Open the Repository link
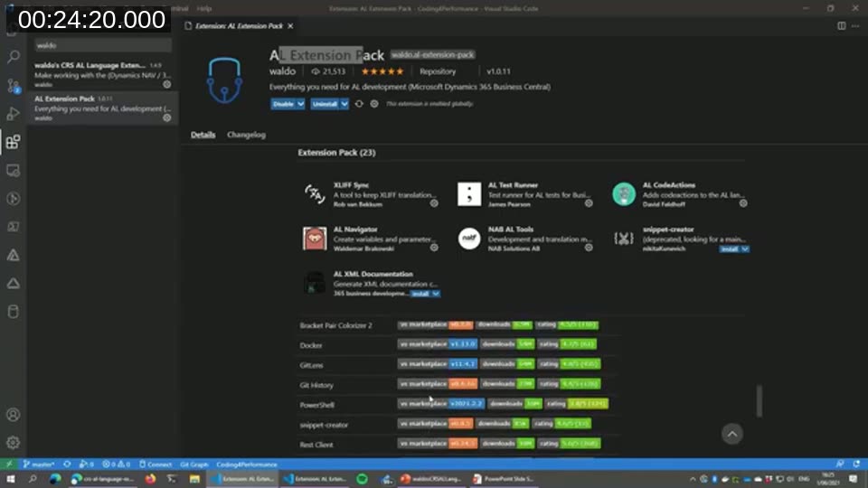868x488 pixels. 438,71
